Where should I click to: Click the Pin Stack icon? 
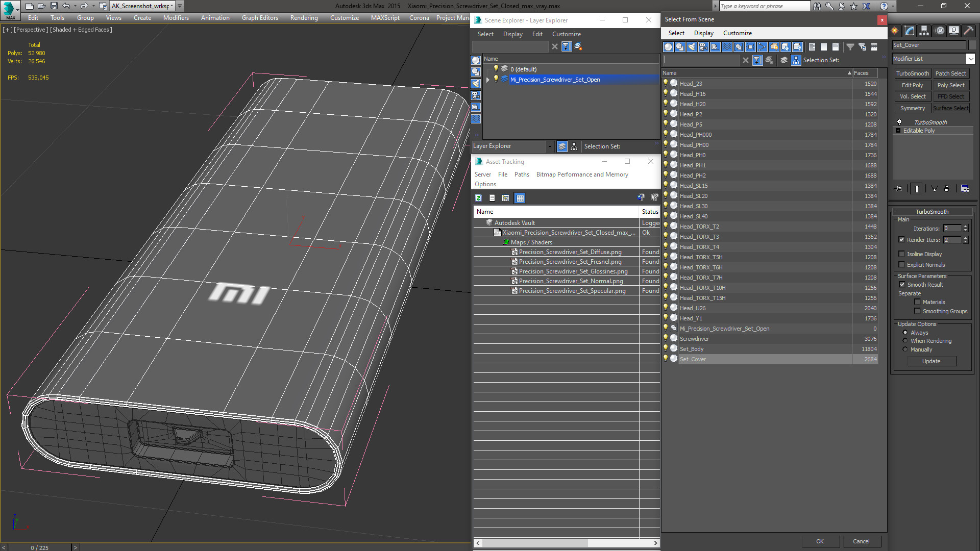tap(899, 189)
